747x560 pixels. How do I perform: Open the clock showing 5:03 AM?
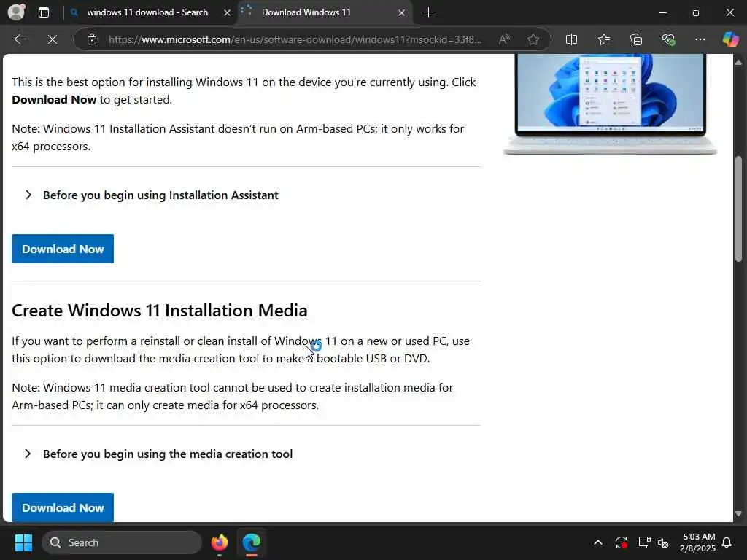tap(698, 542)
